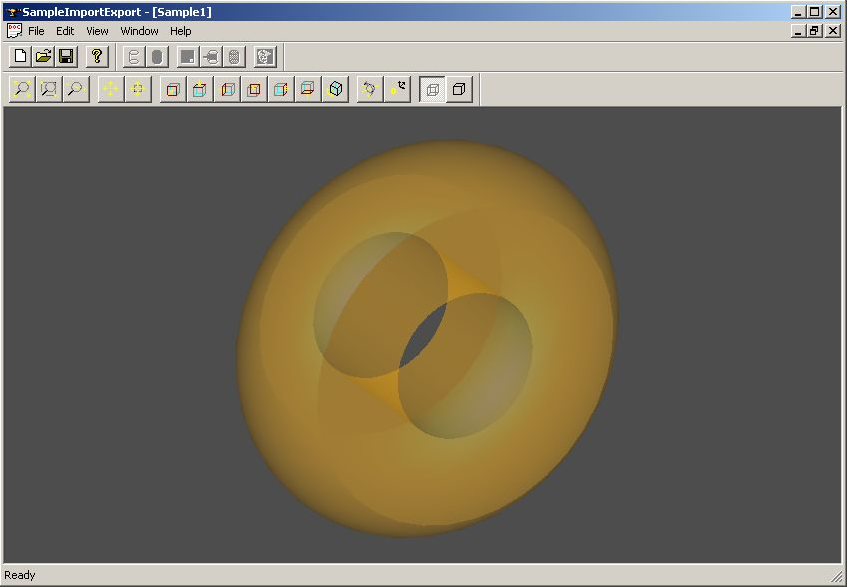This screenshot has height=587, width=847.
Task: Choose the dynamic zoom magnifier tool
Action: click(x=75, y=90)
